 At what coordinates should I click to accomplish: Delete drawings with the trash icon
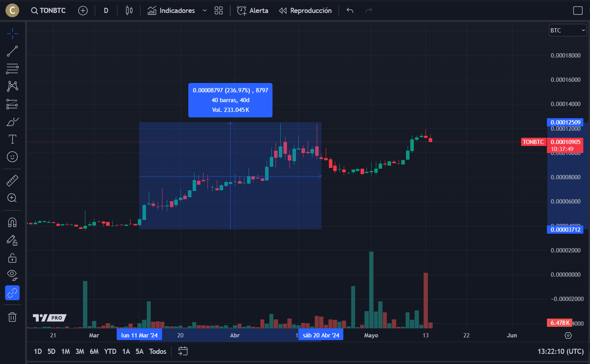[13, 317]
